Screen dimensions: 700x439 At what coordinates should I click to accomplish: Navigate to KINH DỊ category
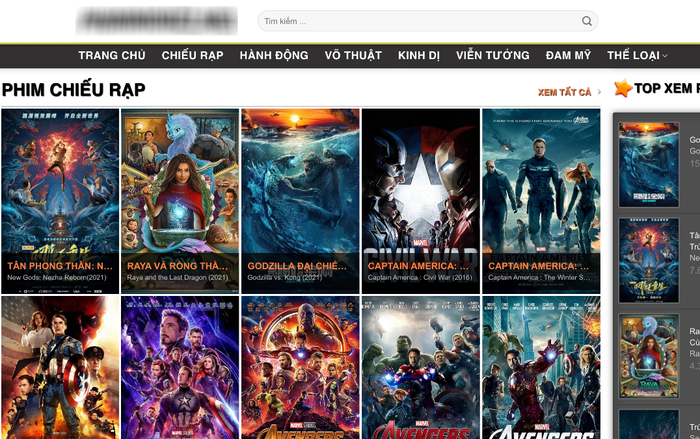click(x=419, y=56)
